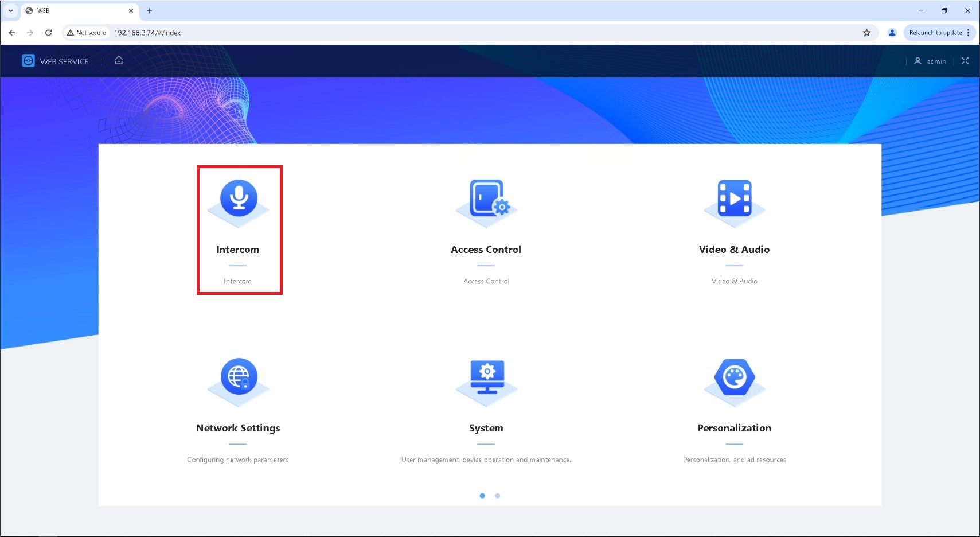Restore down the browser window
Screen dimensions: 980x537
point(944,10)
